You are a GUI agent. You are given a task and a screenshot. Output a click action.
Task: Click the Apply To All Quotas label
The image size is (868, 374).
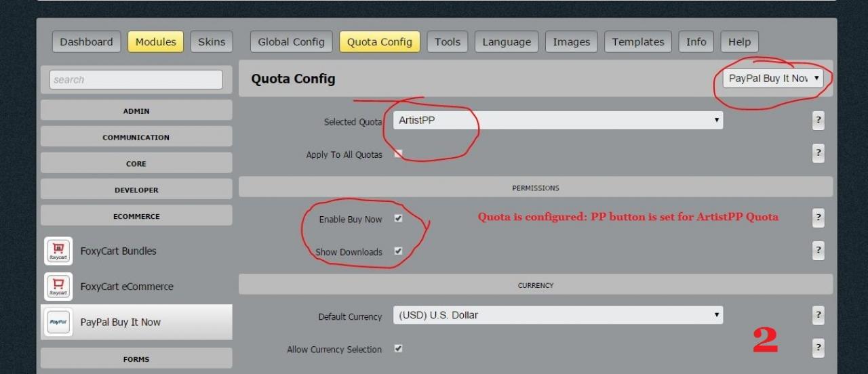coord(344,155)
